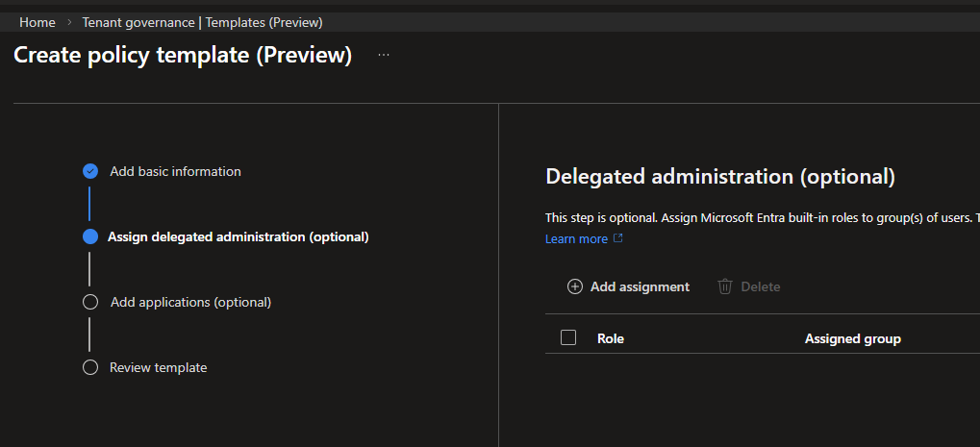Click the external link icon beside Learn more
This screenshot has width=980, height=447.
click(618, 238)
